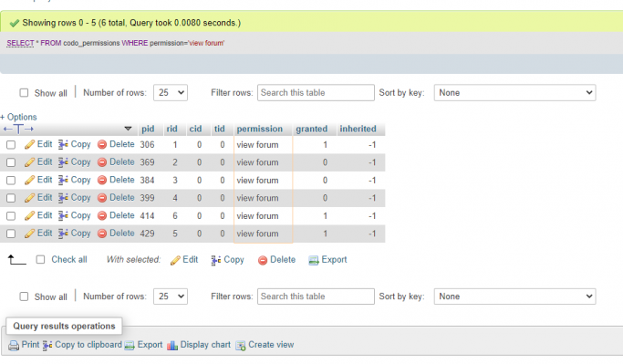Click the Edit pencil icon for pid 384

coord(29,180)
